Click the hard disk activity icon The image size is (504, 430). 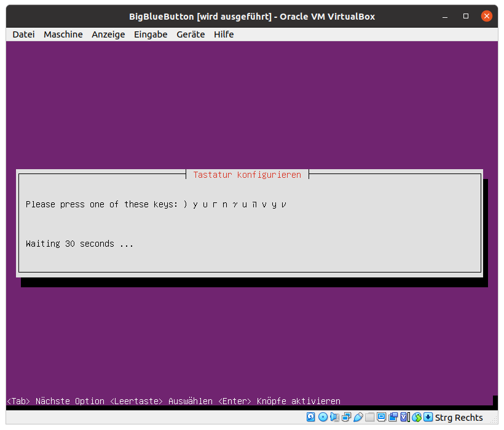(311, 417)
